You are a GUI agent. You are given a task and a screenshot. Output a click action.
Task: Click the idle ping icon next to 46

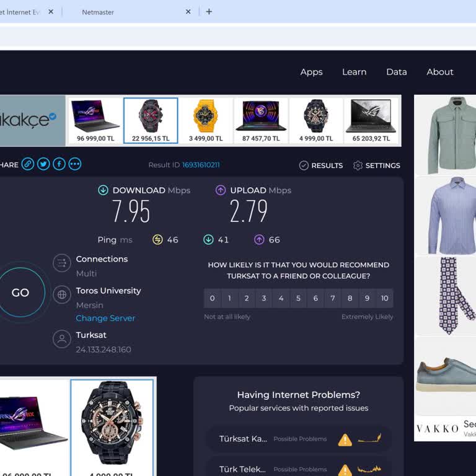pos(157,239)
